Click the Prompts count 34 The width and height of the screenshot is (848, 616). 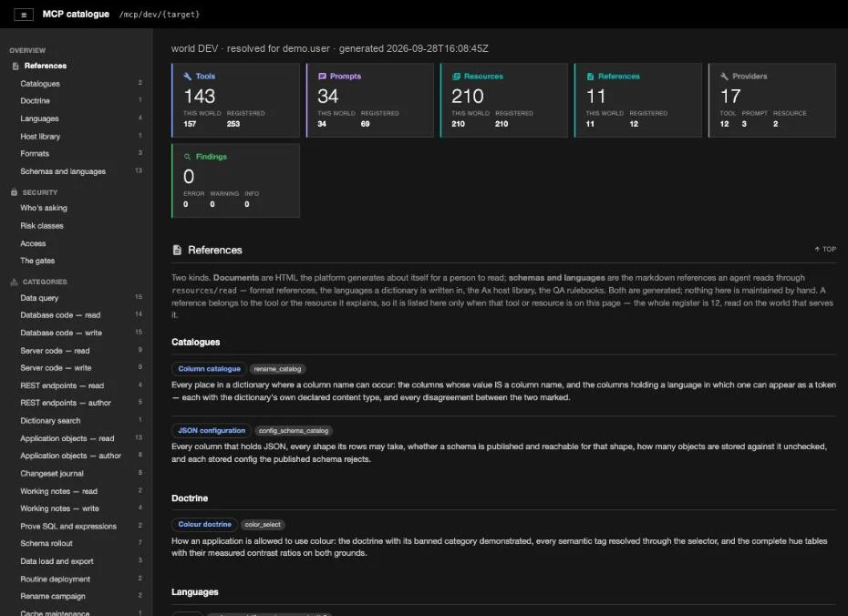pos(327,97)
